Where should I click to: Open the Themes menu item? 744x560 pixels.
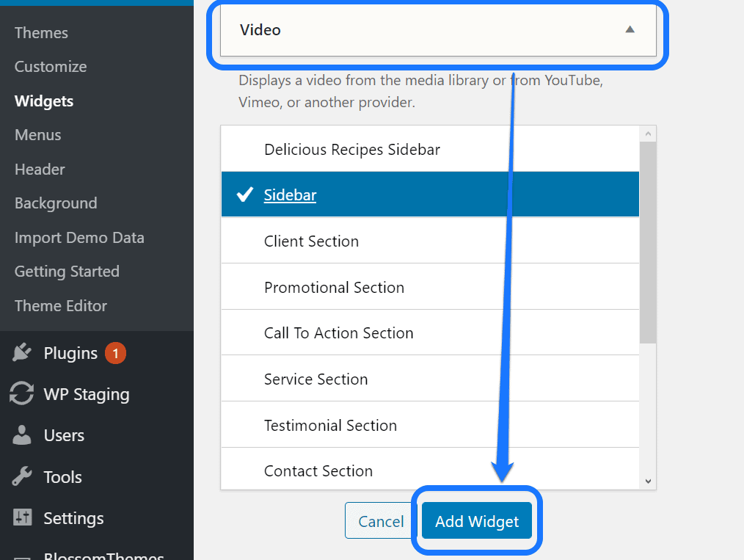[x=41, y=33]
